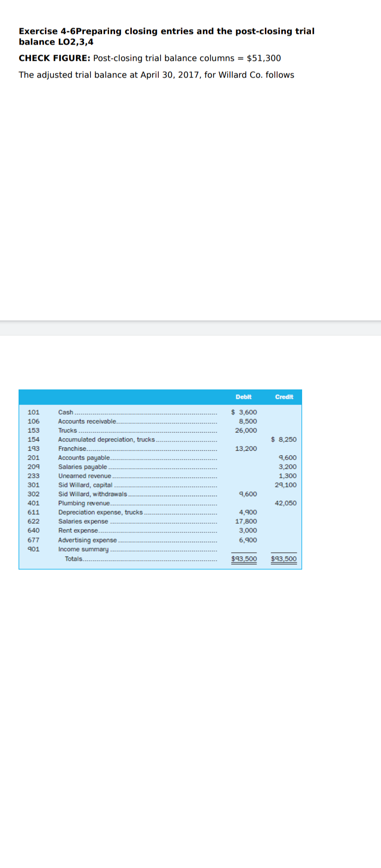Click the 13,200 Franchise debit
Image resolution: width=381 pixels, height=868 pixels.
[246, 448]
